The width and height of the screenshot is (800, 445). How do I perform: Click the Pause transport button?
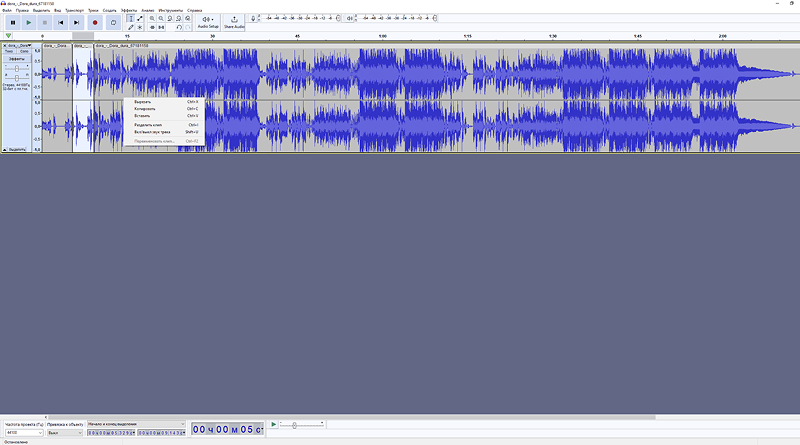point(13,22)
